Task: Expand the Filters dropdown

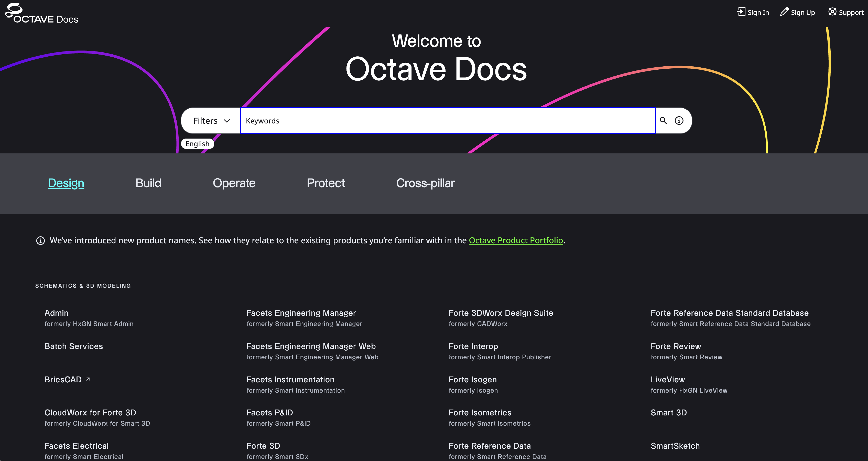Action: click(x=211, y=121)
